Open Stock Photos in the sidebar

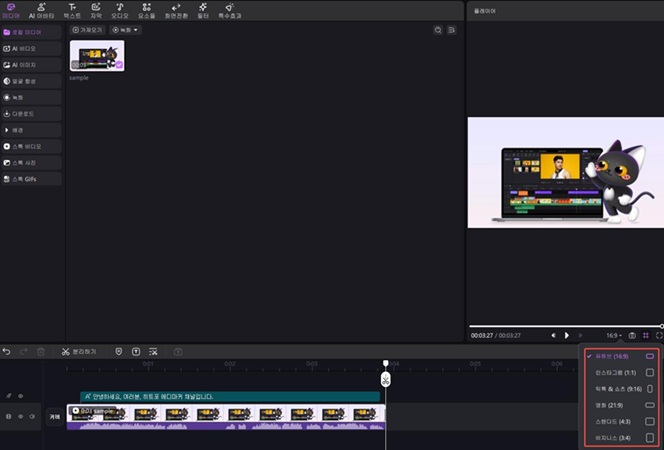(x=31, y=163)
